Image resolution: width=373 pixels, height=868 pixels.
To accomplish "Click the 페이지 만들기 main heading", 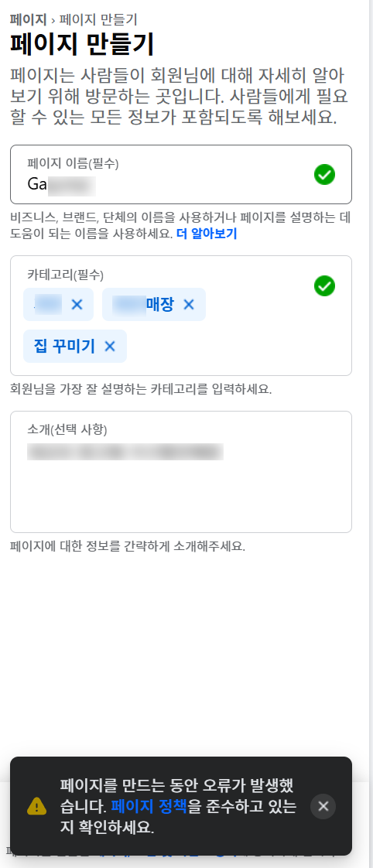I will click(82, 46).
